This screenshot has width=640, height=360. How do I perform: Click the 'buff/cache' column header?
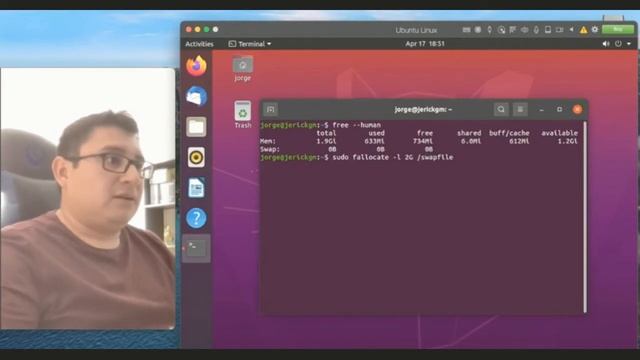(x=509, y=133)
